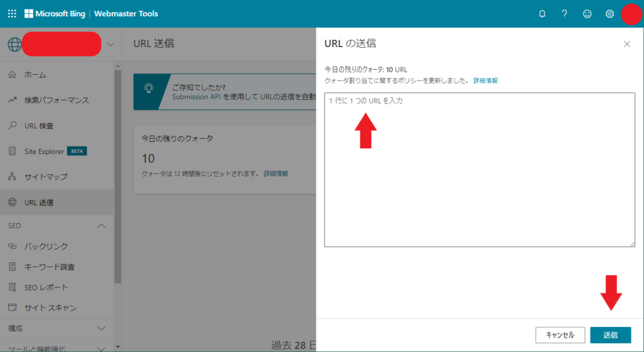The width and height of the screenshot is (644, 352).
Task: Click the chart icon beside 検索パフォーマンス
Action: click(13, 100)
